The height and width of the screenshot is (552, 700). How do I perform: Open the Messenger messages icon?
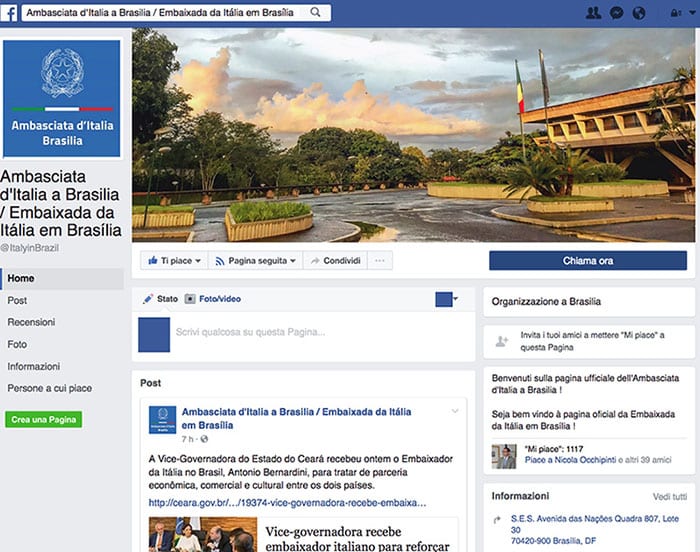click(617, 13)
